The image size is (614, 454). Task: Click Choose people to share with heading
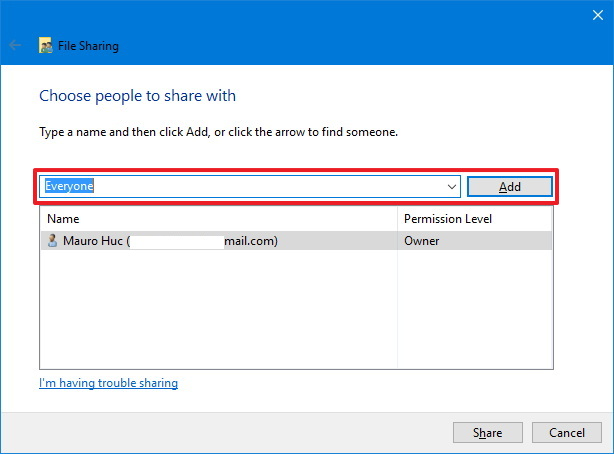point(137,96)
